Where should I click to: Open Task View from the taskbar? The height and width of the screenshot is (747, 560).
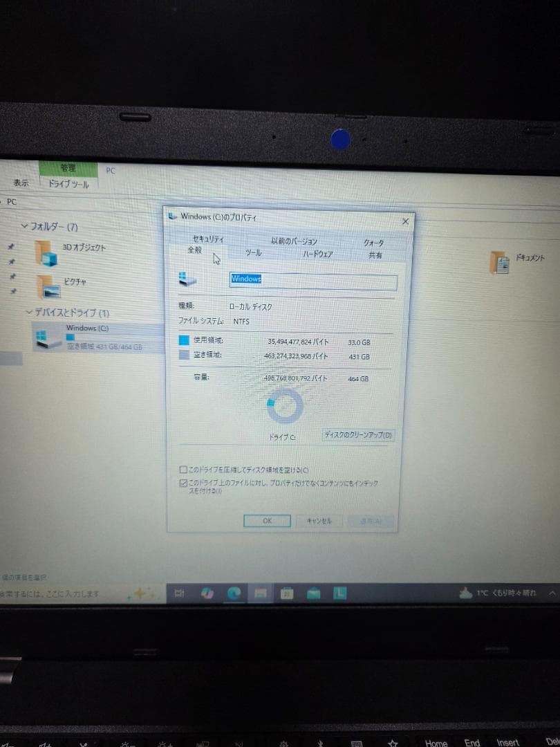180,593
